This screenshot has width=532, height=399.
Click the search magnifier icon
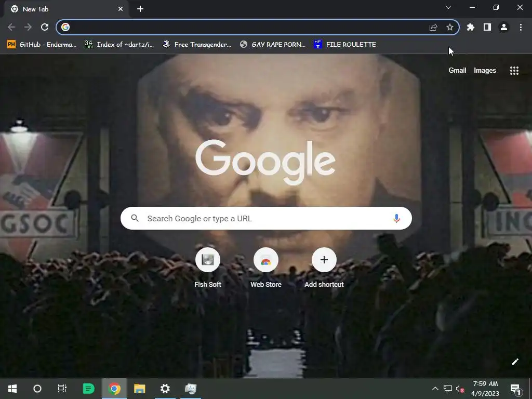click(x=135, y=218)
